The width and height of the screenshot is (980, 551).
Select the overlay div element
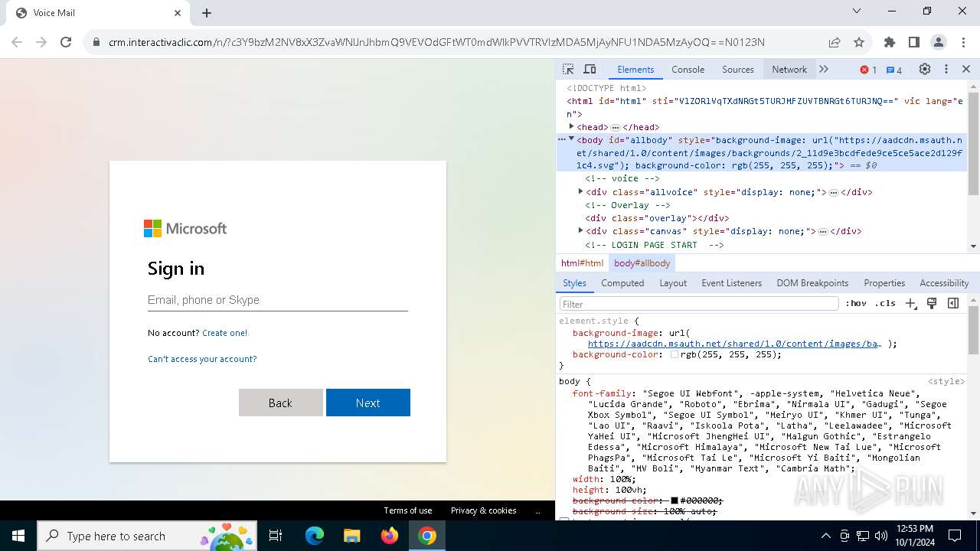(x=657, y=218)
